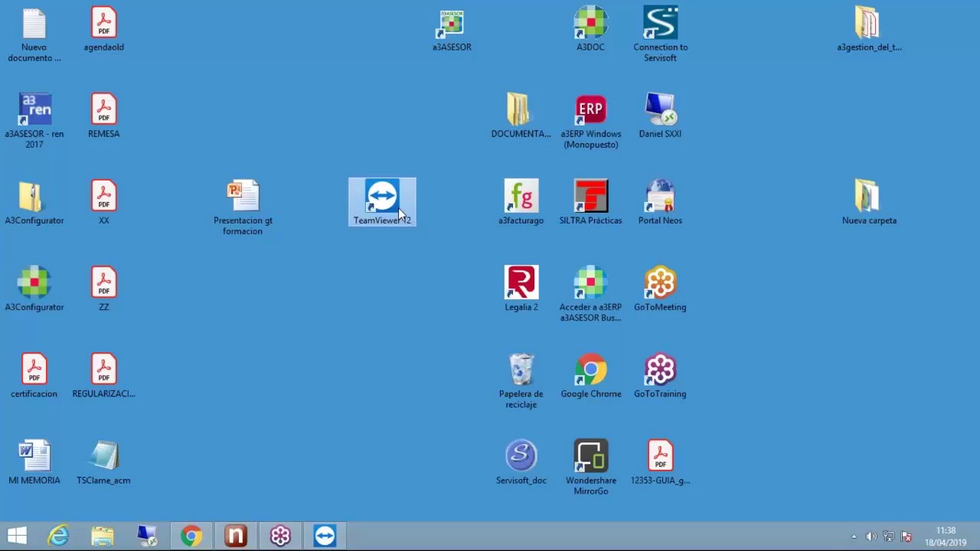Viewport: 980px width, 551px height.
Task: Select the TSClame_acm desktop icon
Action: pyautogui.click(x=103, y=462)
